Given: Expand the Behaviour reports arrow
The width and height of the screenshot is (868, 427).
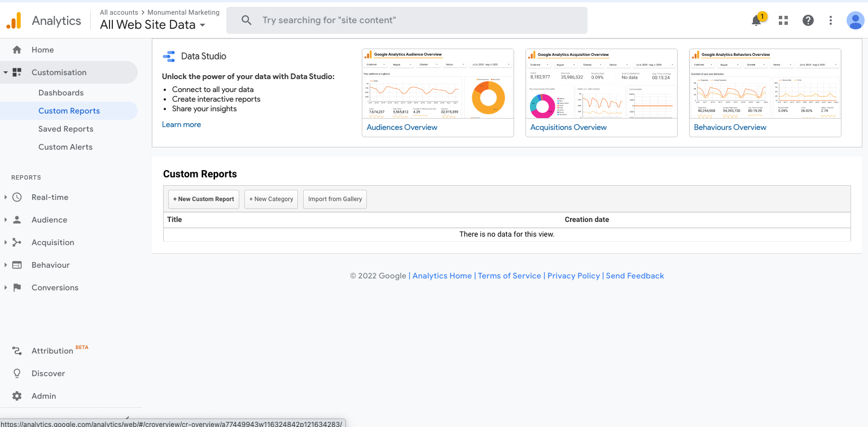Looking at the screenshot, I should 5,265.
